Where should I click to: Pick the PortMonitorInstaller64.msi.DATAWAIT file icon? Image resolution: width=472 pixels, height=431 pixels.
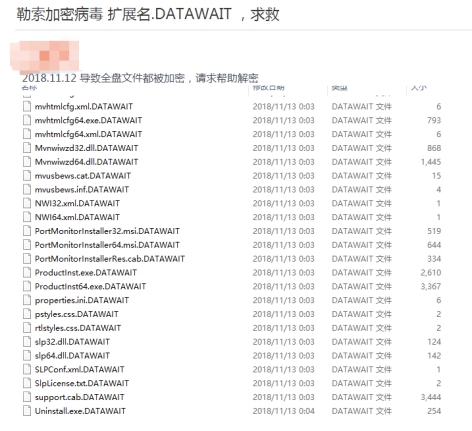pyautogui.click(x=27, y=245)
